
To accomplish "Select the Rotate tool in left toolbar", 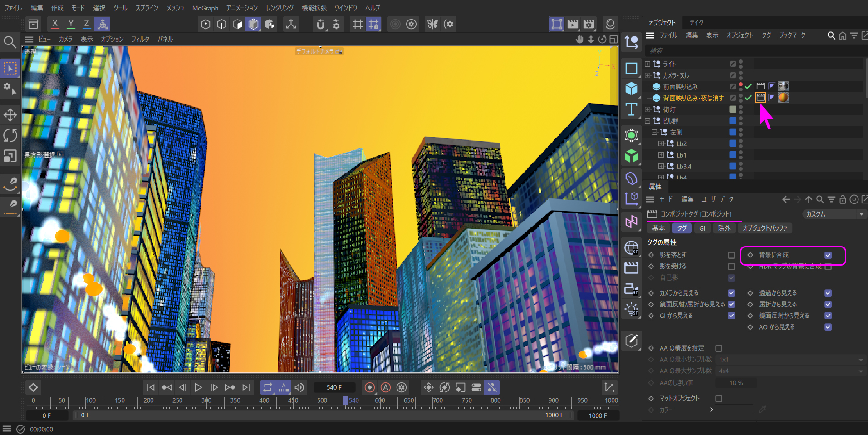I will (x=10, y=135).
